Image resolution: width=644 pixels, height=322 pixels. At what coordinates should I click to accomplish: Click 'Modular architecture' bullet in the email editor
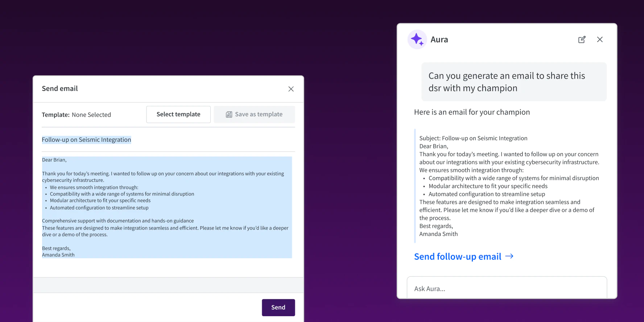pos(100,201)
